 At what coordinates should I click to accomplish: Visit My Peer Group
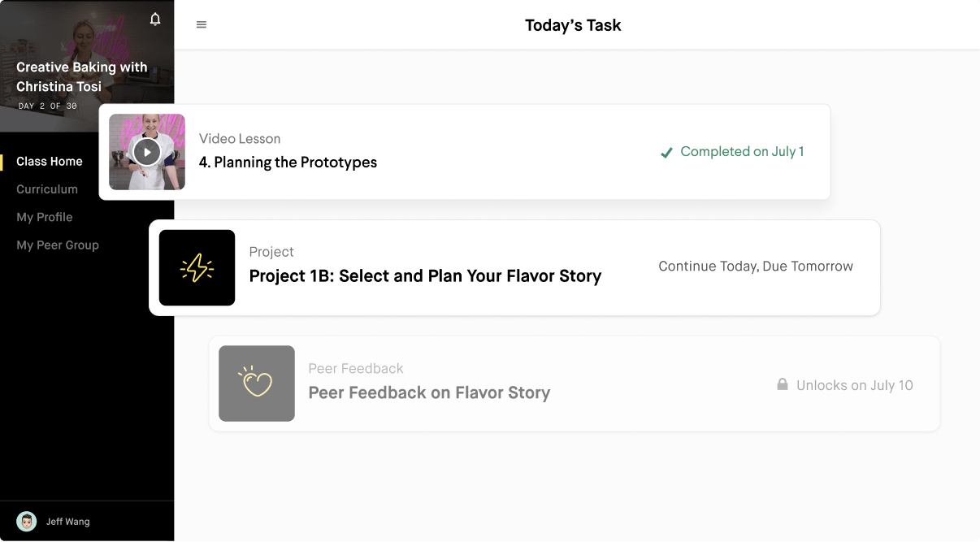(x=58, y=245)
